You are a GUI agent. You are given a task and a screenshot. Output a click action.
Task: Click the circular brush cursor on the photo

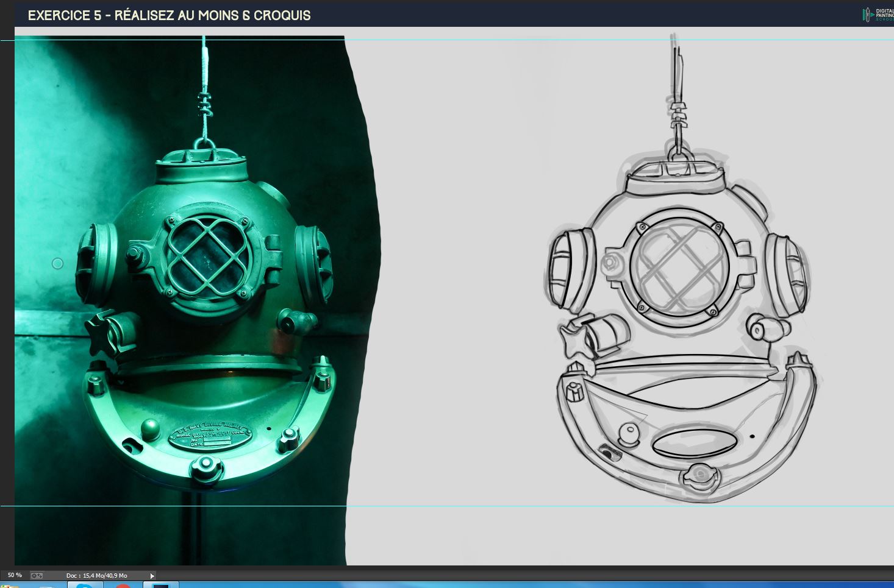[57, 263]
